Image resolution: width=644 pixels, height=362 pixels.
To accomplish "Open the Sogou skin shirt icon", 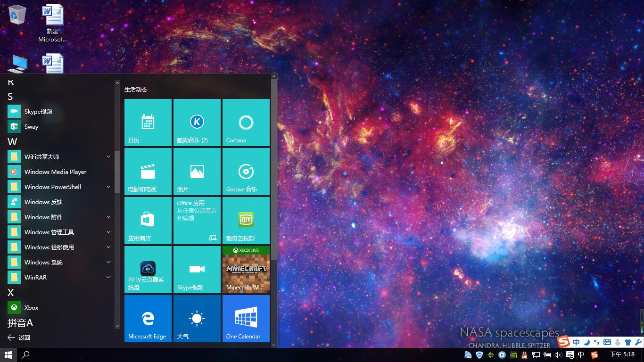I will coord(628,342).
